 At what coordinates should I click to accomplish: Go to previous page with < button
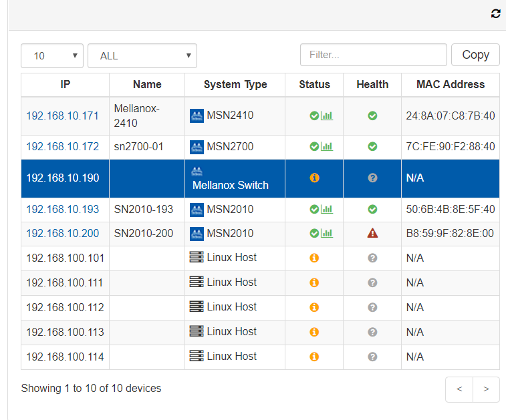click(x=459, y=389)
